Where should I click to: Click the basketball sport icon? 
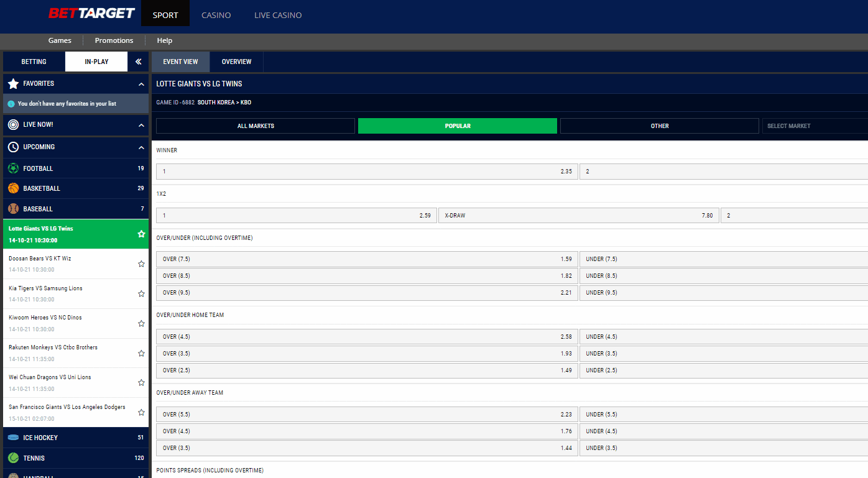pos(13,188)
